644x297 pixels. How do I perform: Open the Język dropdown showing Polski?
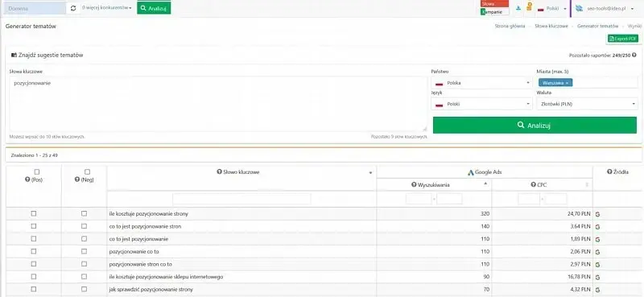[481, 105]
